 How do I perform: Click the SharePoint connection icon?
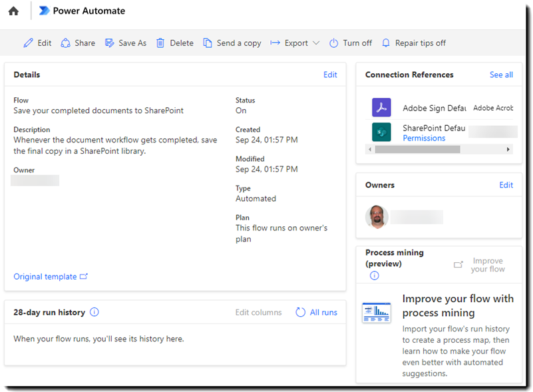pyautogui.click(x=381, y=132)
